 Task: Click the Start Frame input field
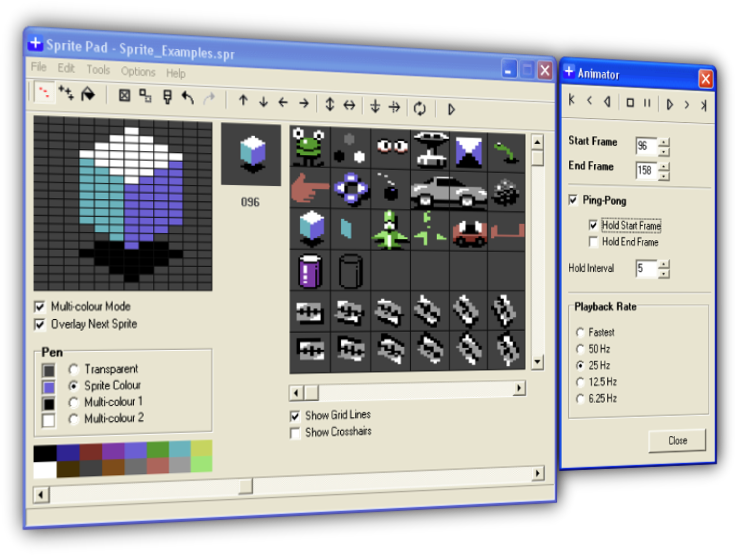pyautogui.click(x=646, y=146)
